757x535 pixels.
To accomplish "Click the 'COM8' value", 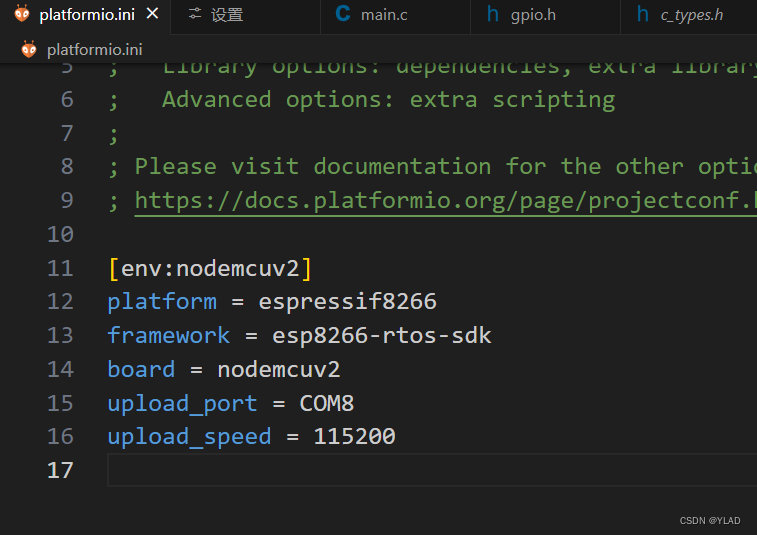I will click(x=327, y=403).
